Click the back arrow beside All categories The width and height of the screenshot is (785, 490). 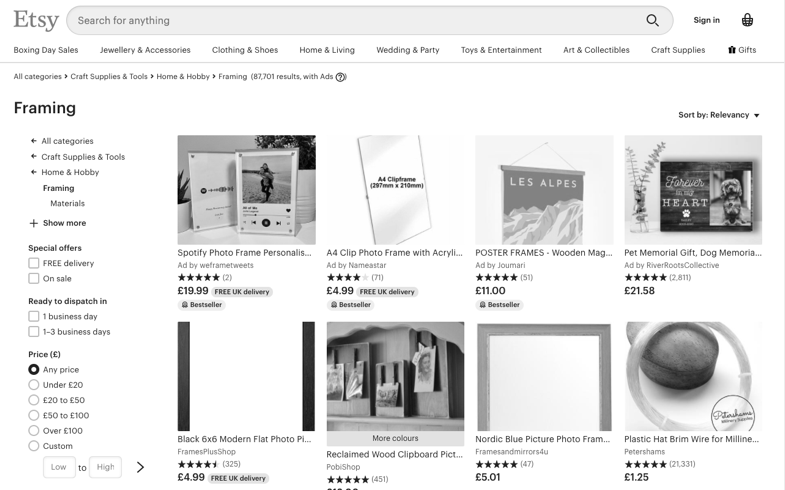[33, 141]
